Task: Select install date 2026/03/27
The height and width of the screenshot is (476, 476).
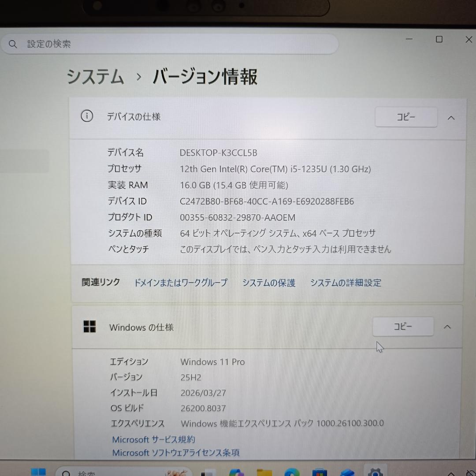Action: (x=203, y=393)
